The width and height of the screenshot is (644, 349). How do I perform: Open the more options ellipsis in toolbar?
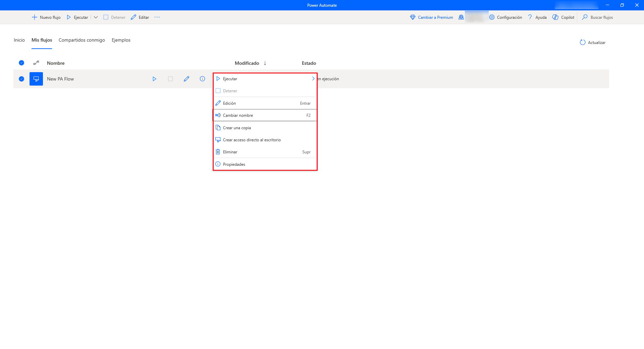coord(157,17)
